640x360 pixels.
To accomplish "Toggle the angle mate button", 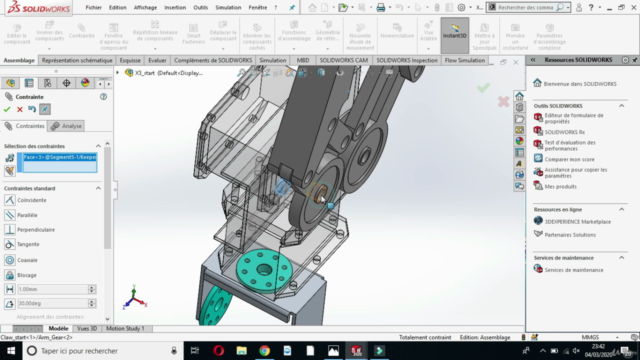I will [x=10, y=303].
